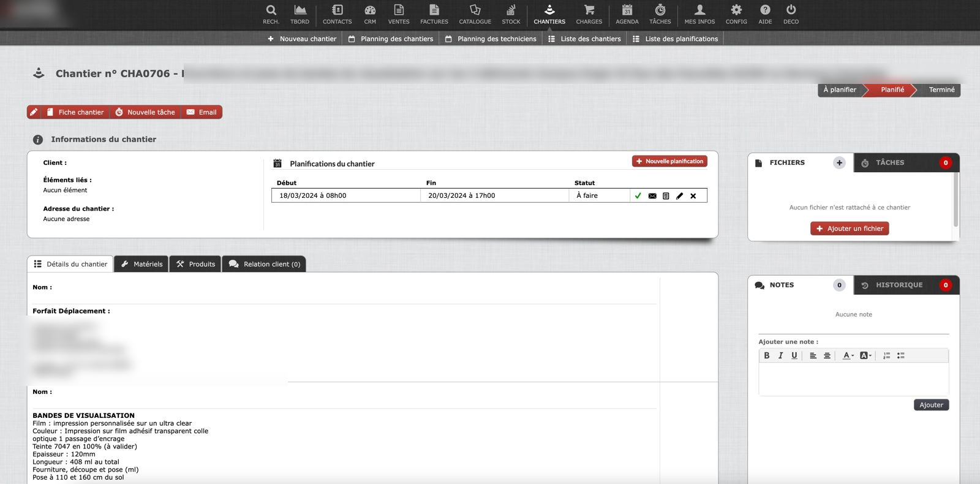980x484 pixels.
Task: Open Liste des chantiers submenu
Action: coord(584,39)
